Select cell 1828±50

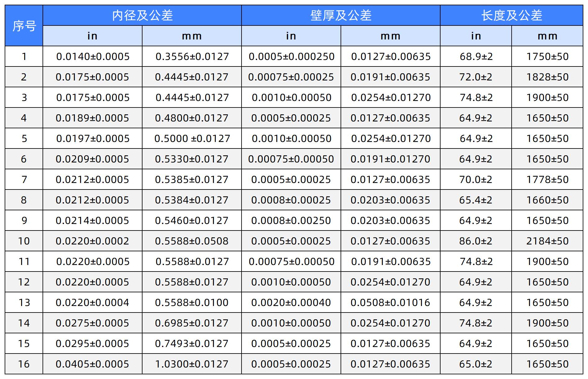[547, 77]
